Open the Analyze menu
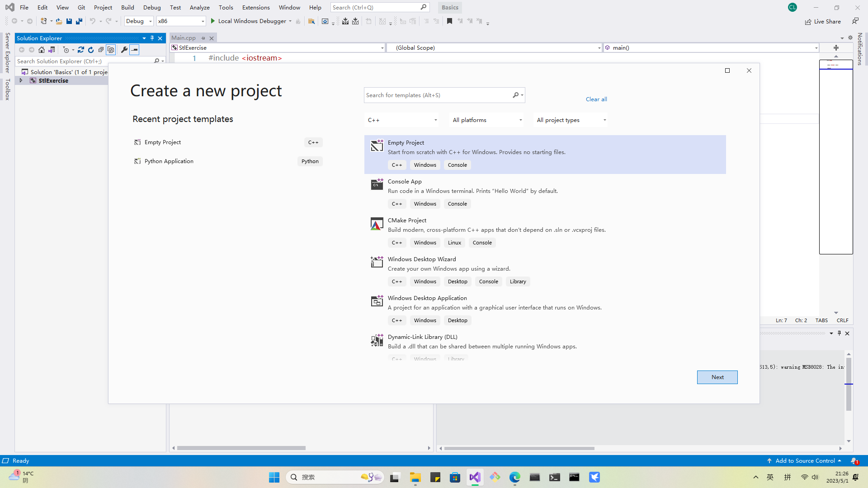Viewport: 868px width, 488px height. coord(199,8)
